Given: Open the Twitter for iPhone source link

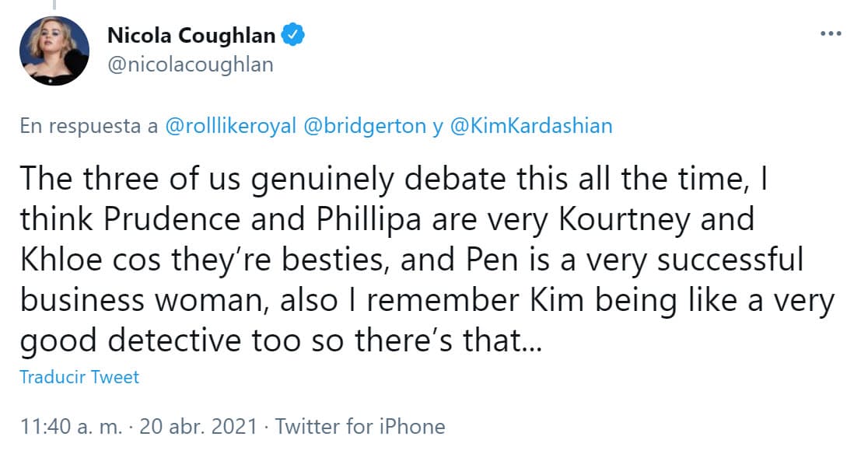Looking at the screenshot, I should pyautogui.click(x=360, y=426).
